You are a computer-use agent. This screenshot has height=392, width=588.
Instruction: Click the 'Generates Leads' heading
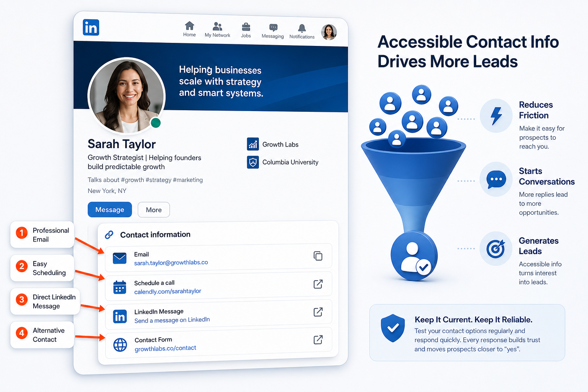538,246
